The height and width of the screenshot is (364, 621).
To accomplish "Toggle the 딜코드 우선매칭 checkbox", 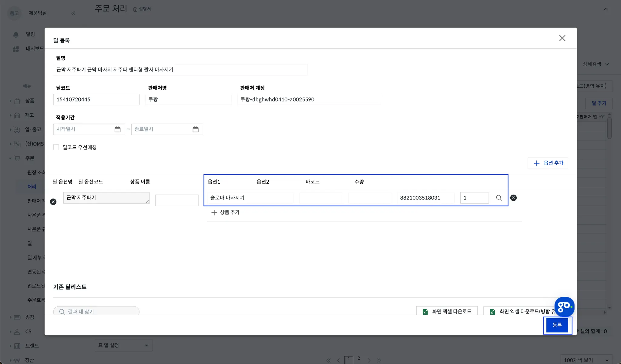I will [x=56, y=147].
